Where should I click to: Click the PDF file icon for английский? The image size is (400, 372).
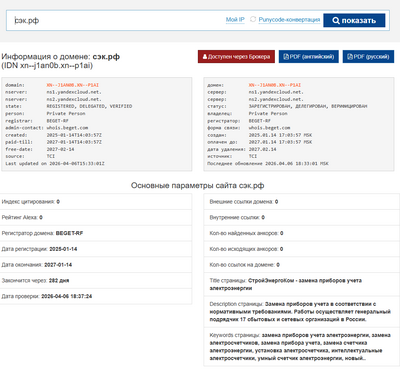286,57
